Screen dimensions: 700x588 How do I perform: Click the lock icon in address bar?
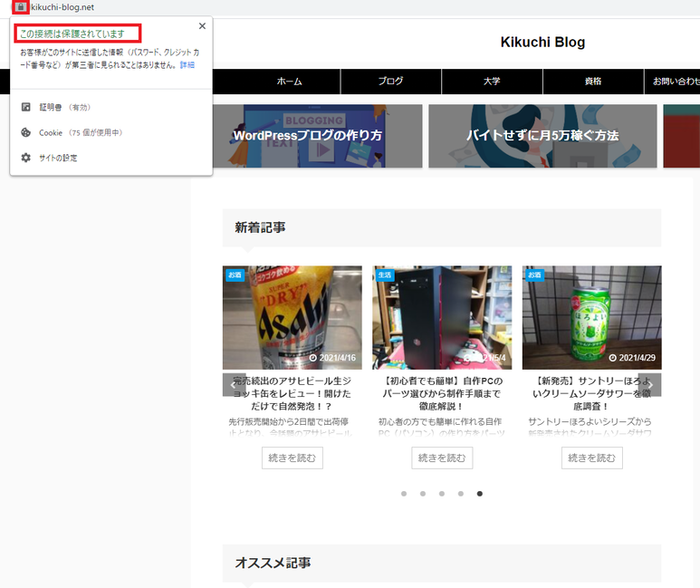click(x=21, y=7)
